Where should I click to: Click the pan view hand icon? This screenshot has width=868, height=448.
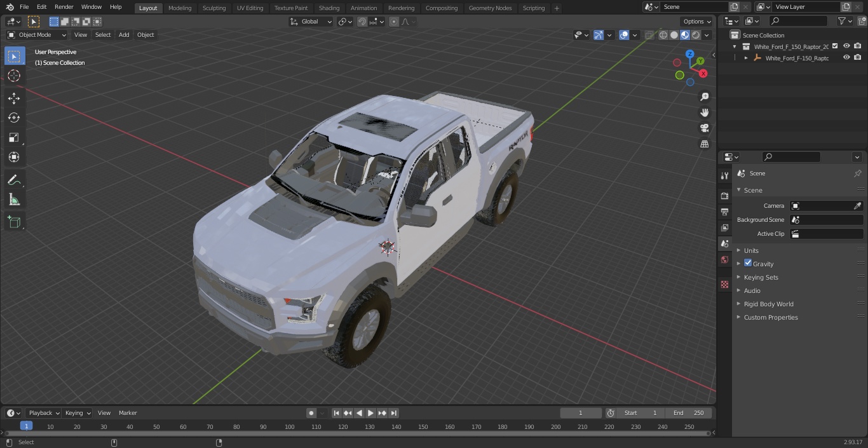tap(704, 112)
